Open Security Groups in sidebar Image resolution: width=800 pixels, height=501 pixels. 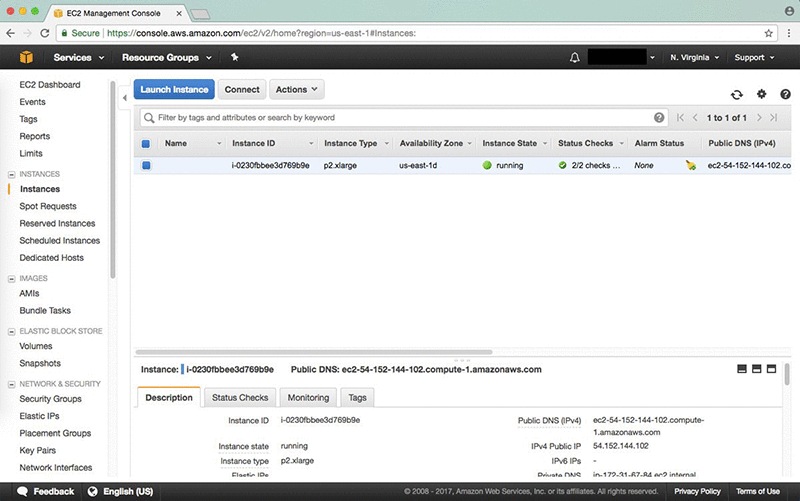pos(51,399)
